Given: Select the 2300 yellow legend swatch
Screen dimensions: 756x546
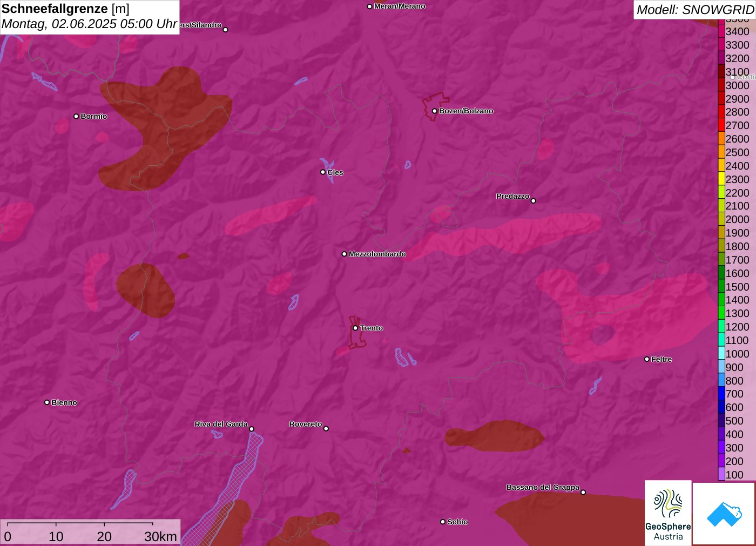Looking at the screenshot, I should [721, 179].
